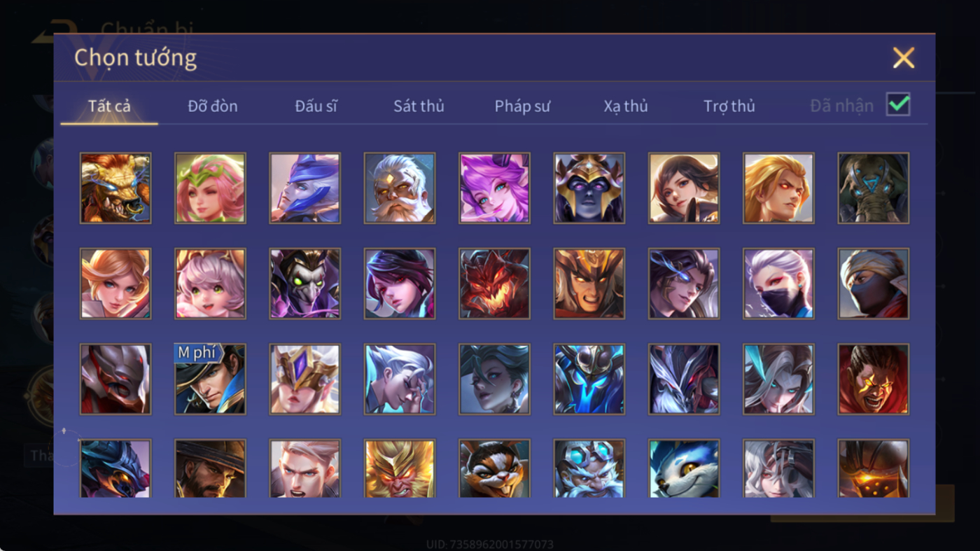
Task: Switch to the 'Trợ thủ' tab
Action: point(729,106)
